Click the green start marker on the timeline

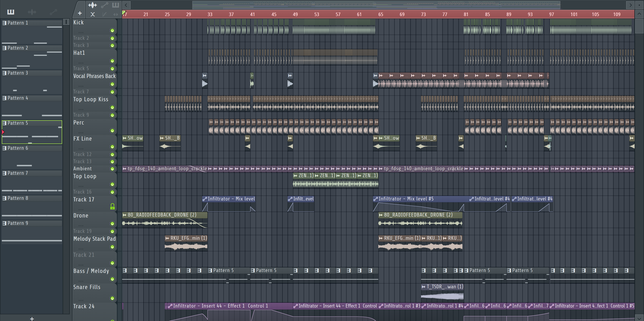click(123, 13)
